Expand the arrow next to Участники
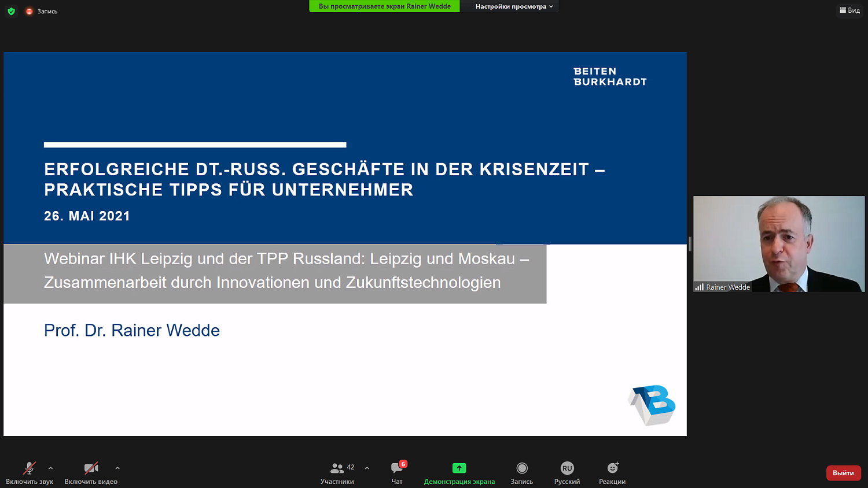The height and width of the screenshot is (488, 868). (x=367, y=468)
